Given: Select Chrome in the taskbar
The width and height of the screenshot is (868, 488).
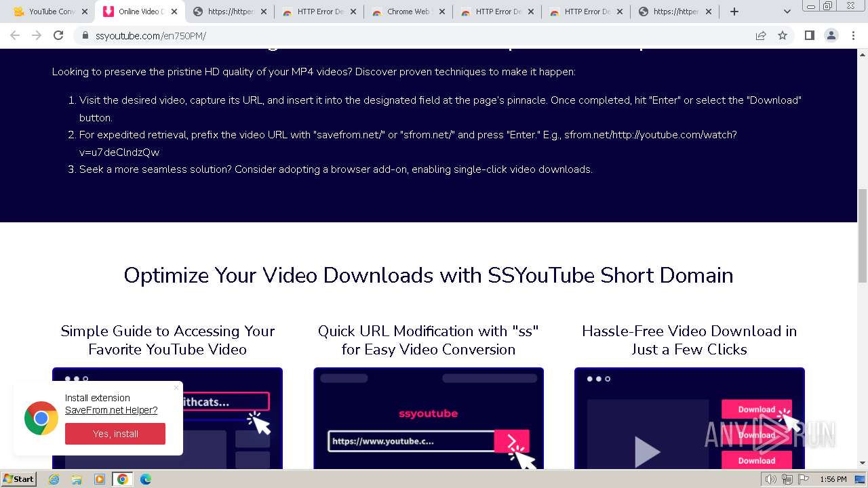Looking at the screenshot, I should tap(123, 479).
